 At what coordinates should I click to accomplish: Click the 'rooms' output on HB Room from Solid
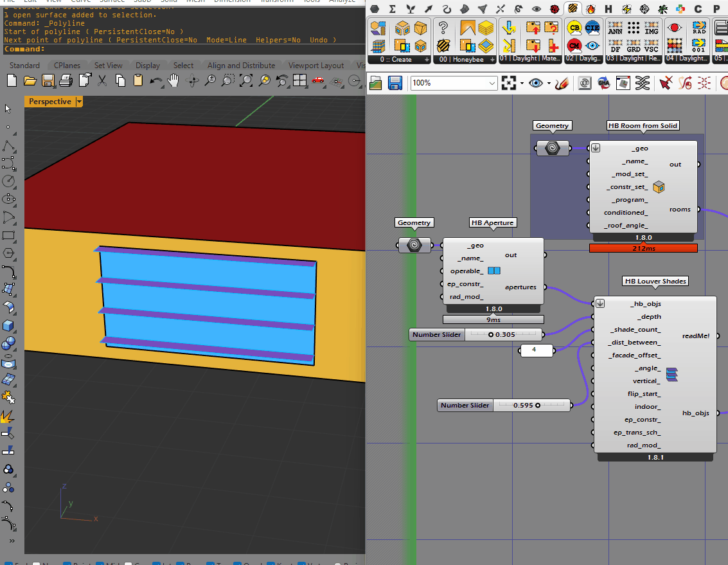(680, 210)
